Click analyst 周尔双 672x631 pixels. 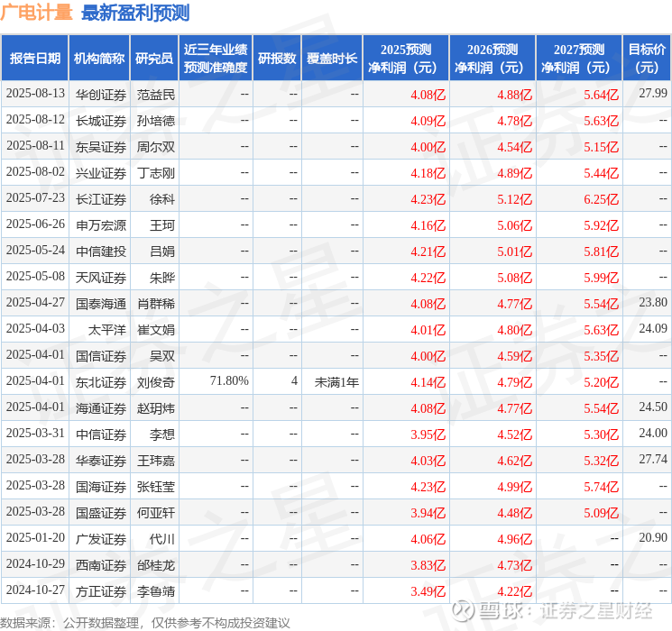155,147
